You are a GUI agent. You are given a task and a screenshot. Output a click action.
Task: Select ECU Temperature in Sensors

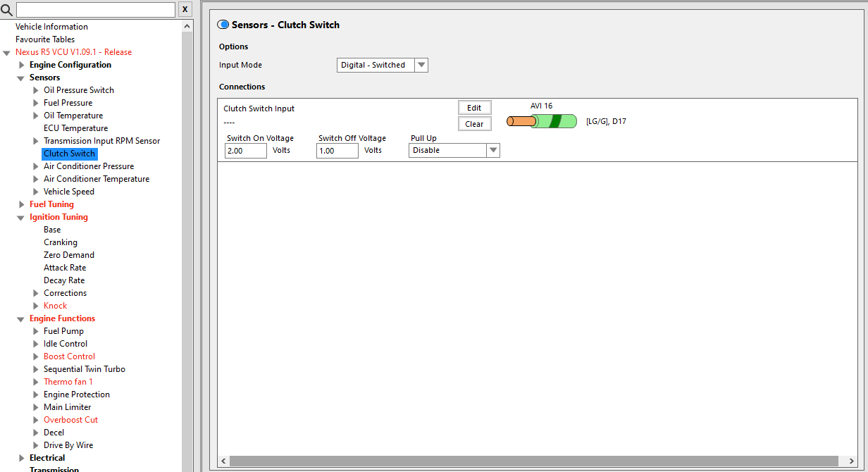coord(75,128)
